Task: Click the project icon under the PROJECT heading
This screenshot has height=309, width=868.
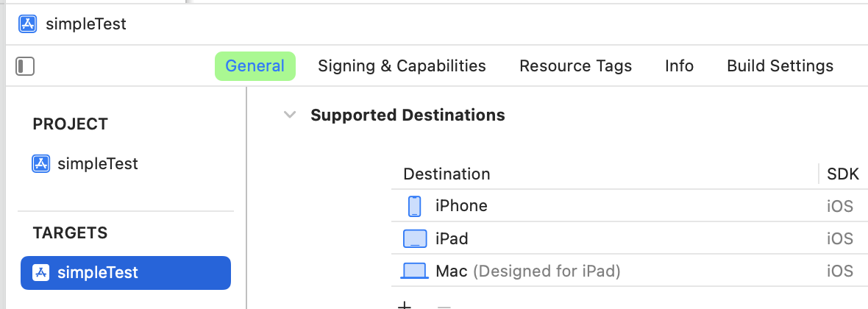Action: 41,164
